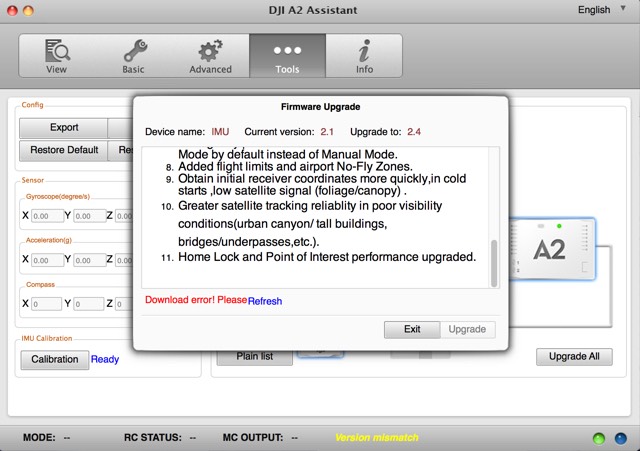This screenshot has width=640, height=451.
Task: Click the blue status indicator light
Action: [x=621, y=438]
